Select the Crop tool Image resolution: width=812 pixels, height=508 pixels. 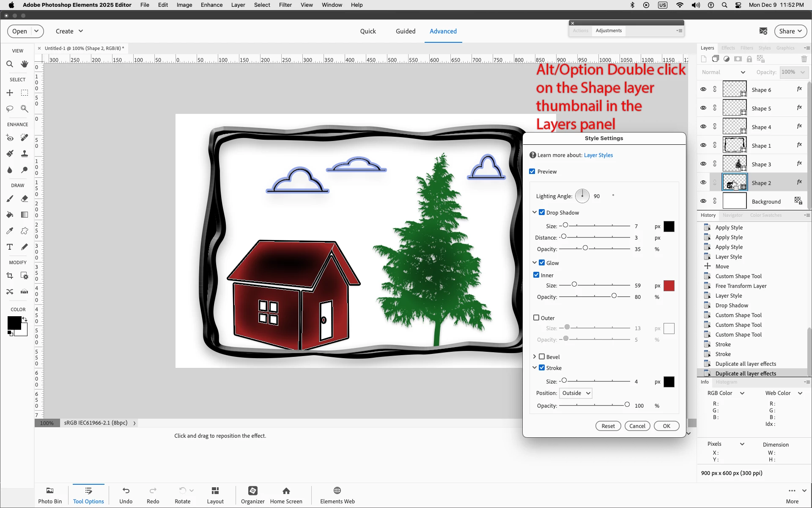tap(9, 276)
